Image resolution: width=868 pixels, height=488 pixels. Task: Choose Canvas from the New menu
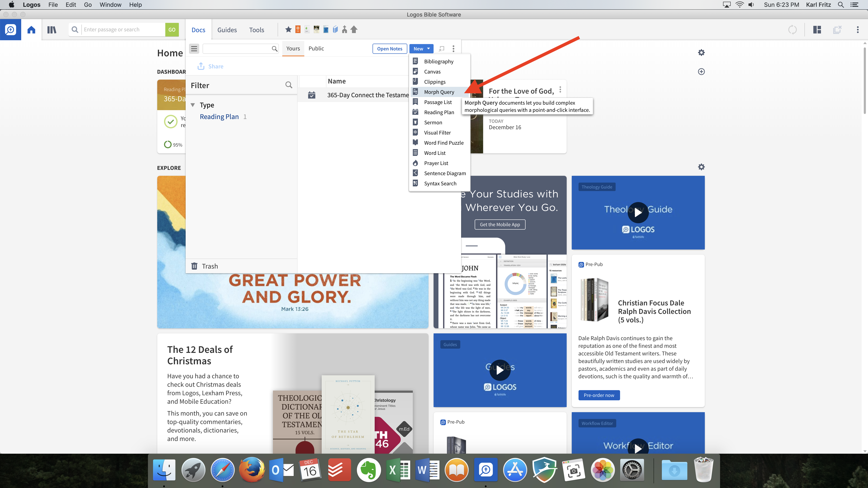point(439,71)
